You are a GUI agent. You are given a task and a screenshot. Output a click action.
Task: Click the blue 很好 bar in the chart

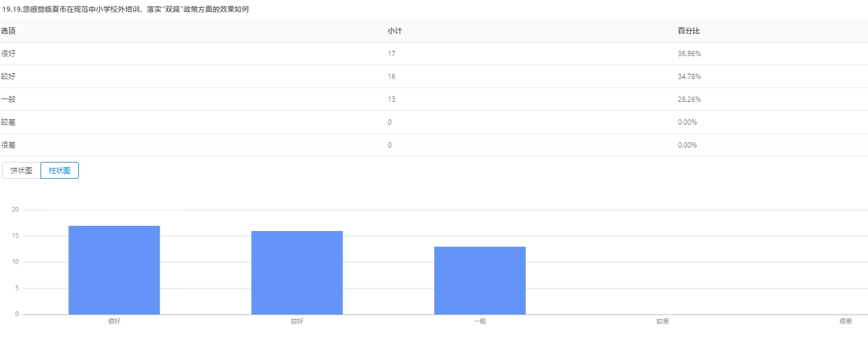(x=114, y=270)
